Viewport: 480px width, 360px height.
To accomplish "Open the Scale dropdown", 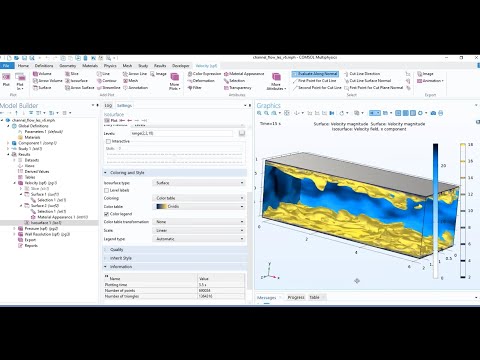I will 199,230.
